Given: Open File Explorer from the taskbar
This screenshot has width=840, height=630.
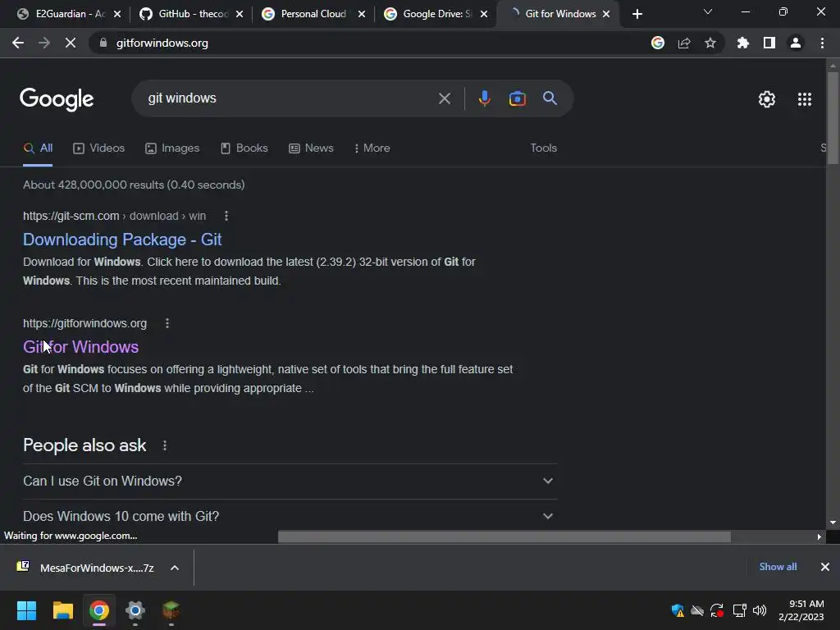Looking at the screenshot, I should (x=62, y=610).
